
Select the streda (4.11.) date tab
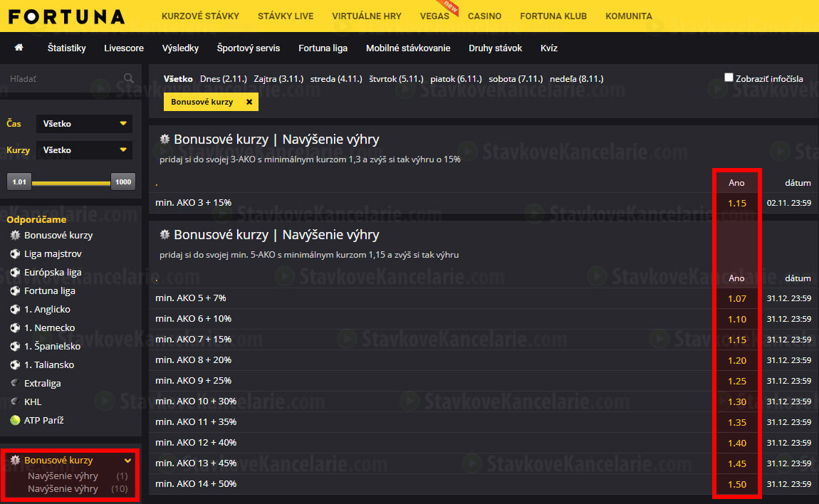point(336,79)
